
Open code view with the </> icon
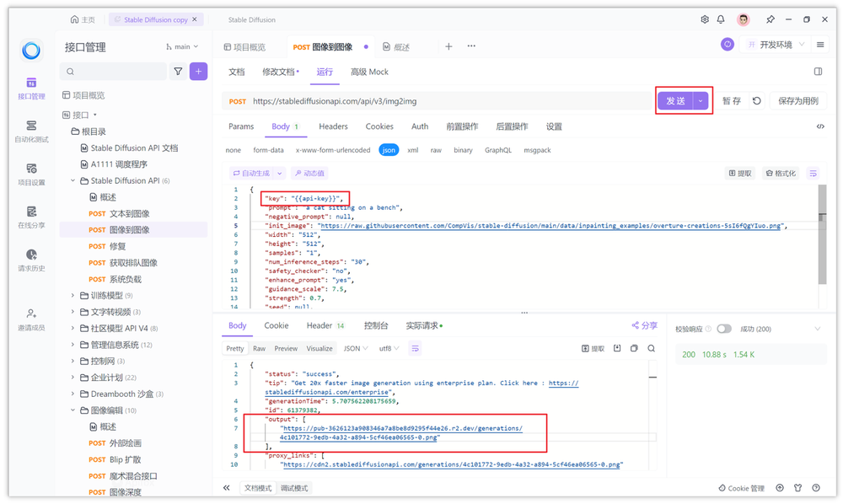820,126
